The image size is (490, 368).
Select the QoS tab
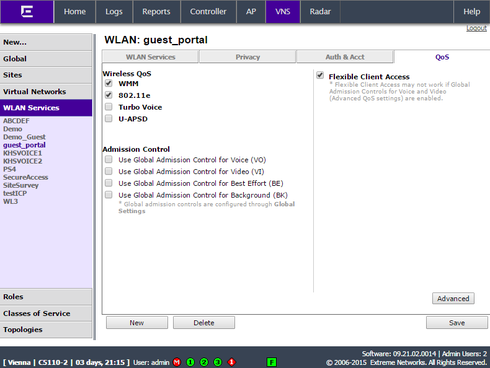pyautogui.click(x=442, y=57)
